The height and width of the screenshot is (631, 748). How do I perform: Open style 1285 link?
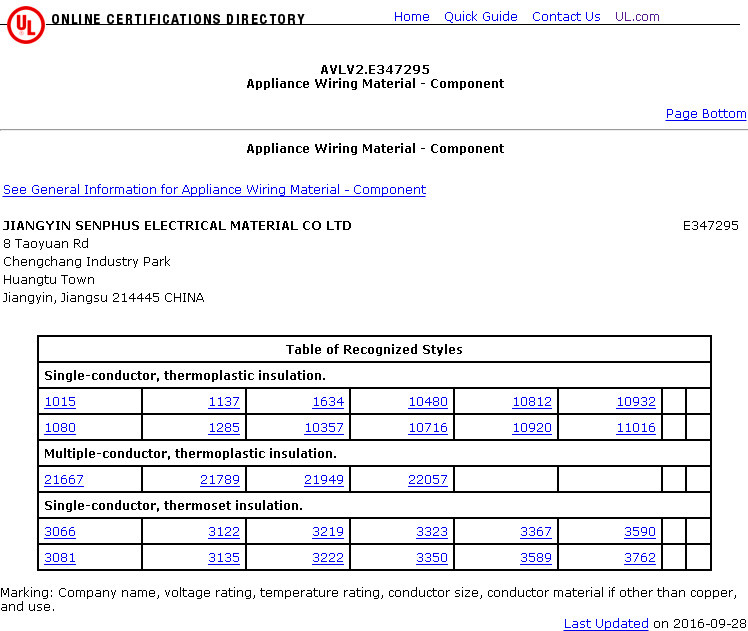point(224,427)
